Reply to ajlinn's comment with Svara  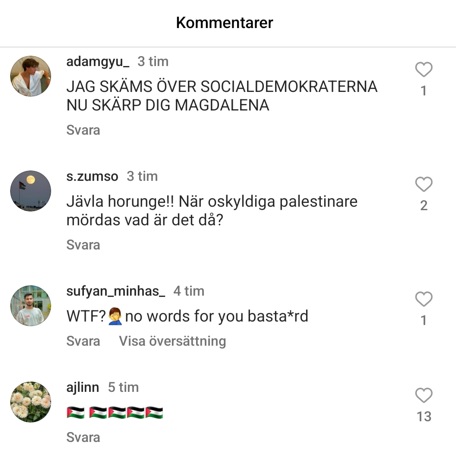(83, 437)
